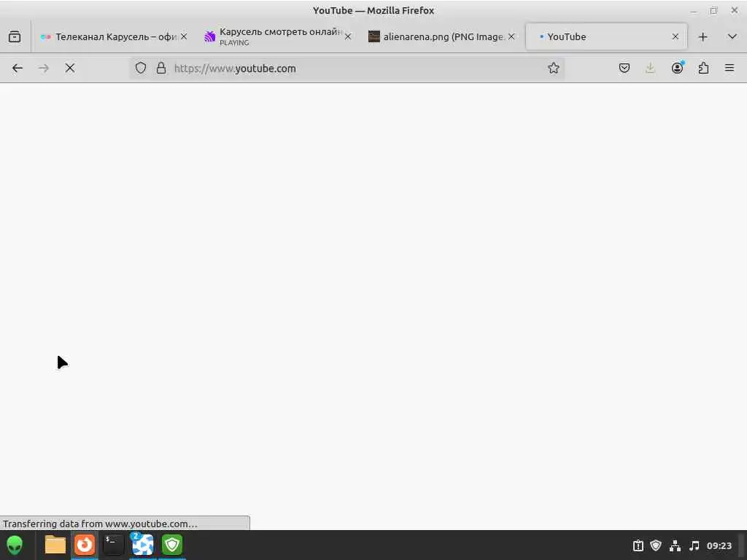Close the YouTube tab
Viewport: 747px width, 560px height.
(x=675, y=36)
